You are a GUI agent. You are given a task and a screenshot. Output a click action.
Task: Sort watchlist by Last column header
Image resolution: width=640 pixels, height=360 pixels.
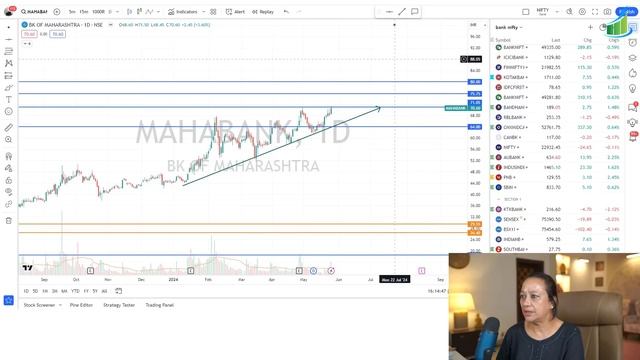pyautogui.click(x=556, y=40)
